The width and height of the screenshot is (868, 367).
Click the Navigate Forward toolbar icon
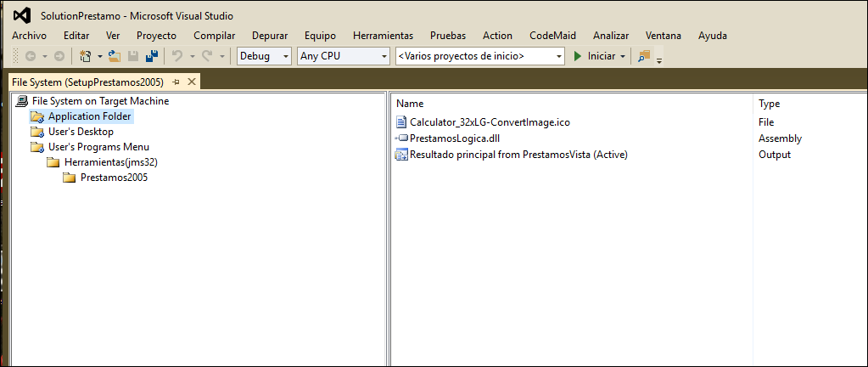click(x=59, y=56)
